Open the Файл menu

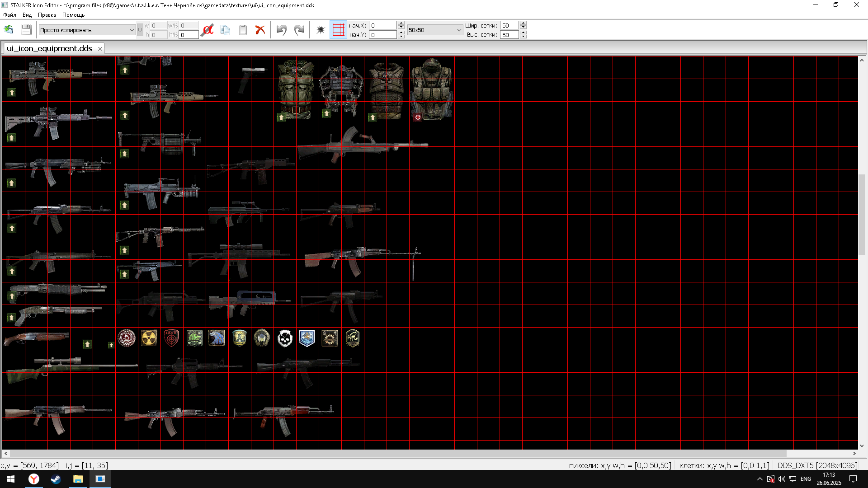[x=9, y=15]
